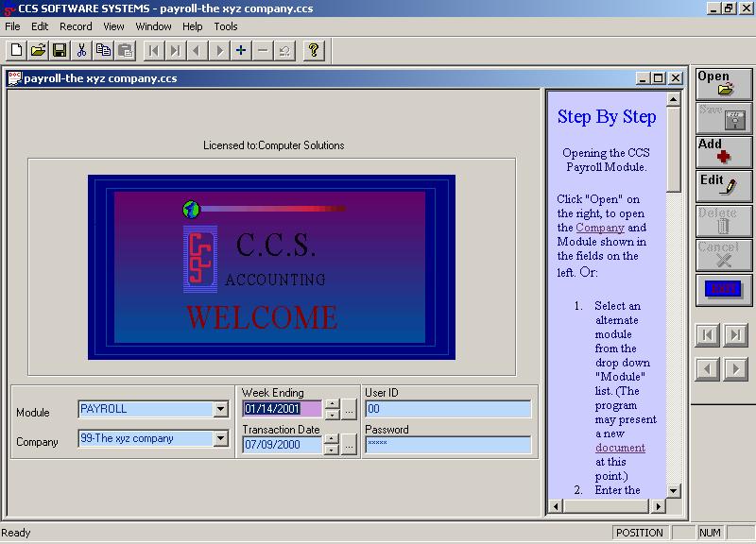Expand the Company dropdown list

tap(221, 439)
